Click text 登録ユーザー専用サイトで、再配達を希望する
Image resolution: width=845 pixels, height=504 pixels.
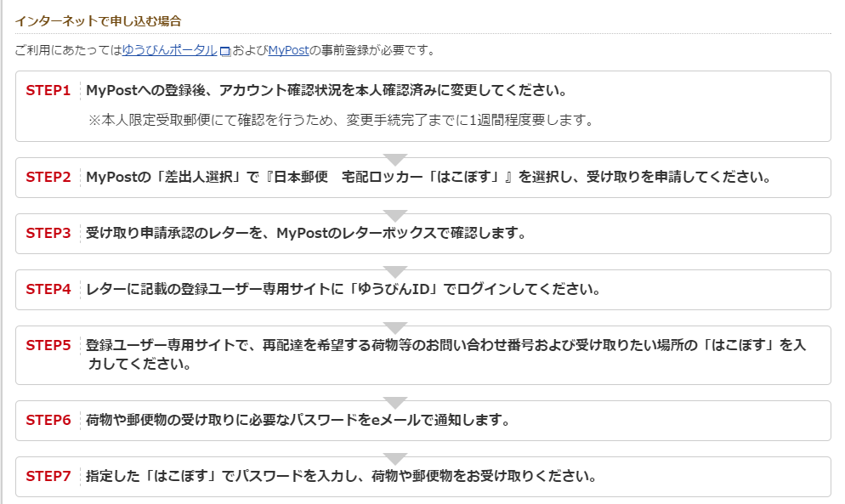[229, 345]
